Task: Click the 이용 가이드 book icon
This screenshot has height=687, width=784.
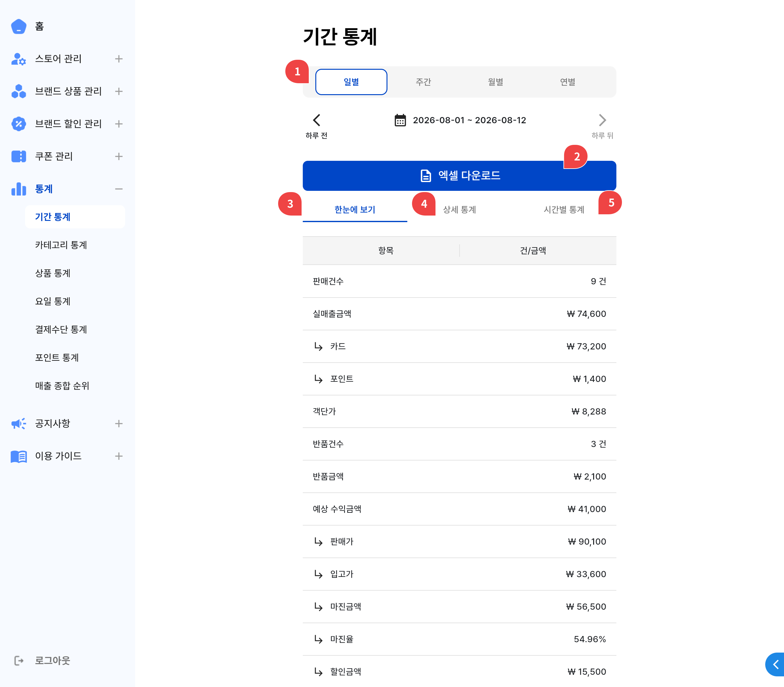Action: (x=18, y=456)
